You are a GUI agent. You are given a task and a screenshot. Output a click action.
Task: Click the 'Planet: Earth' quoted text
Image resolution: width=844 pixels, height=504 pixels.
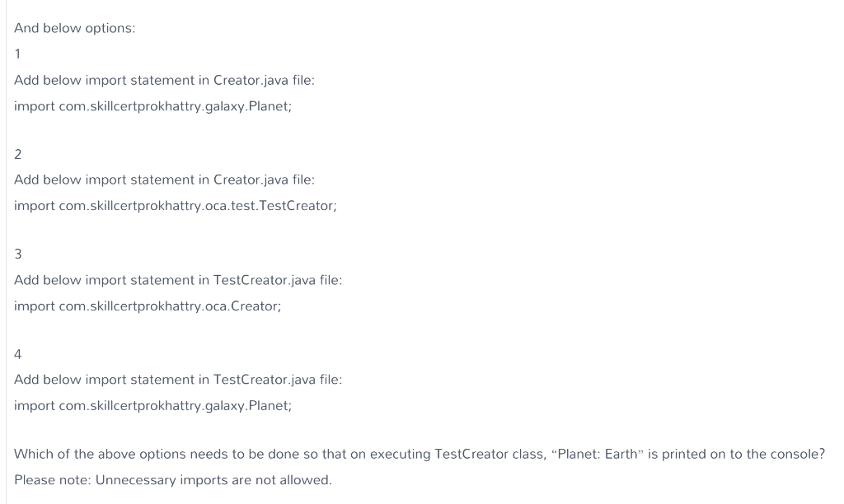(598, 454)
